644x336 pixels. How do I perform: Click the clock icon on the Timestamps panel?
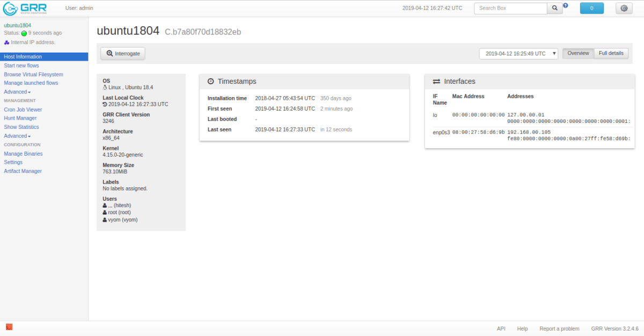210,81
